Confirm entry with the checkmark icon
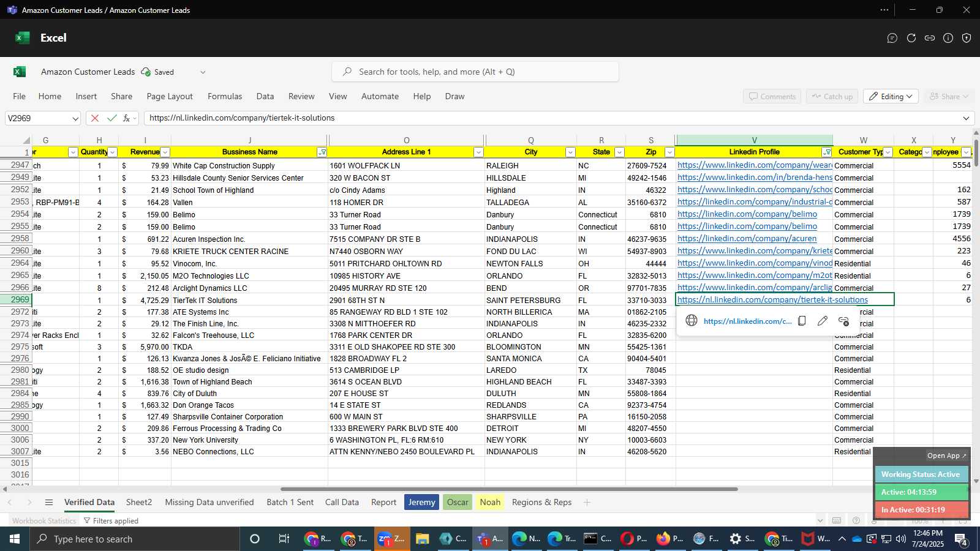This screenshot has width=980, height=551. click(111, 118)
